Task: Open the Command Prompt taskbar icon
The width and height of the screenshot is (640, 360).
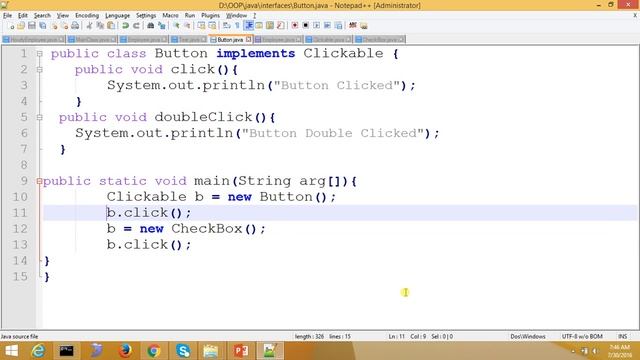Action: coord(67,351)
